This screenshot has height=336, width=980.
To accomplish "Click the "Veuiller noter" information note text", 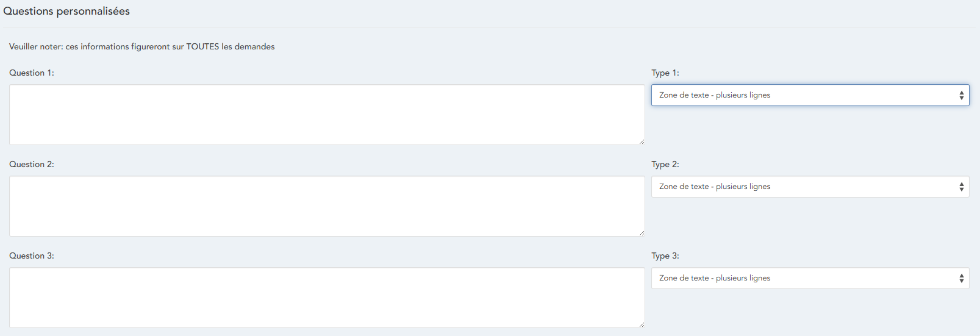I will pyautogui.click(x=141, y=46).
